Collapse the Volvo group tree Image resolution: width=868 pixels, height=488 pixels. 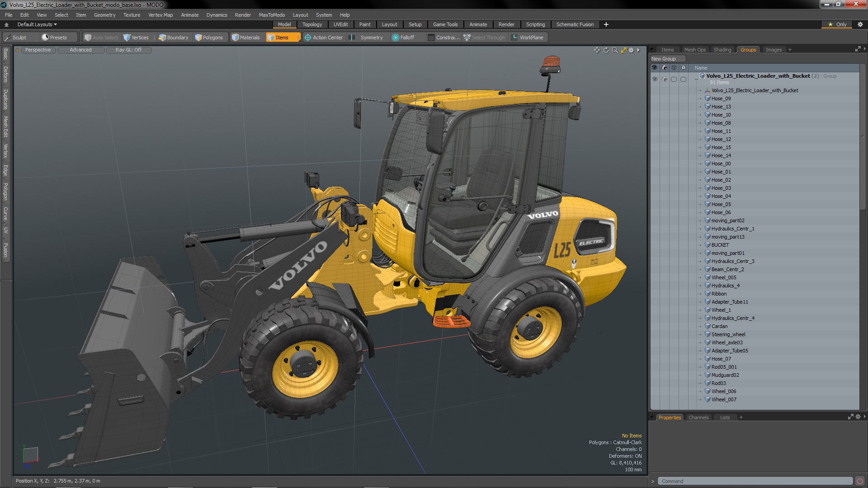pyautogui.click(x=696, y=78)
